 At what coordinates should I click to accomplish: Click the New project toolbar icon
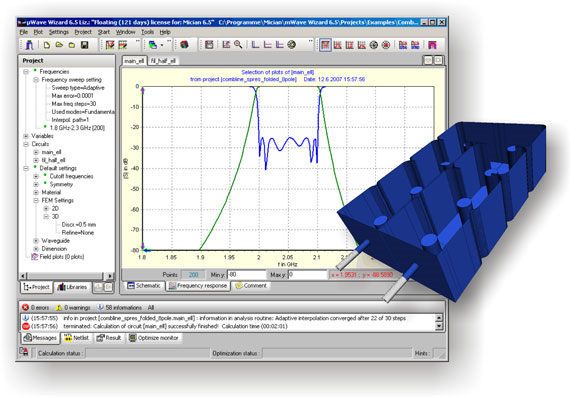tap(47, 45)
